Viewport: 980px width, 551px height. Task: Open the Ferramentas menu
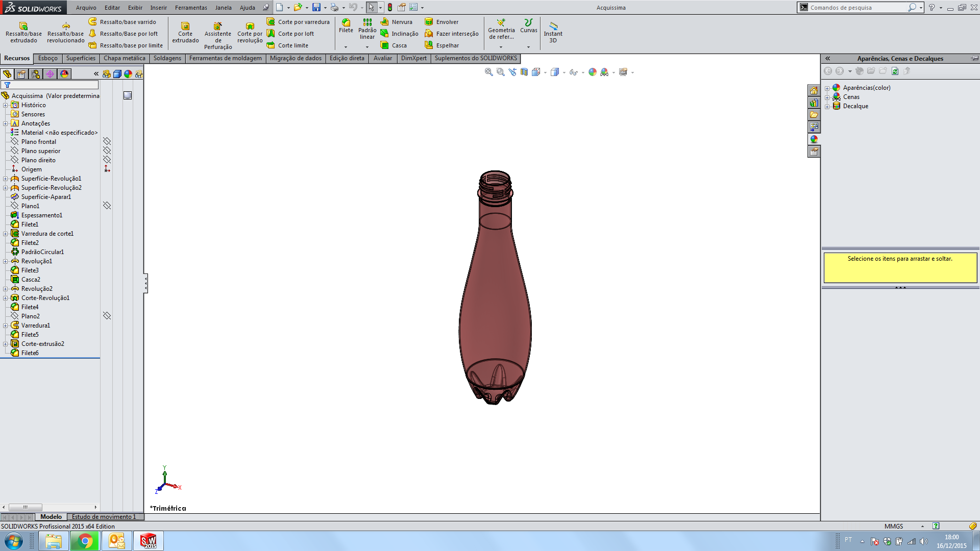click(191, 8)
